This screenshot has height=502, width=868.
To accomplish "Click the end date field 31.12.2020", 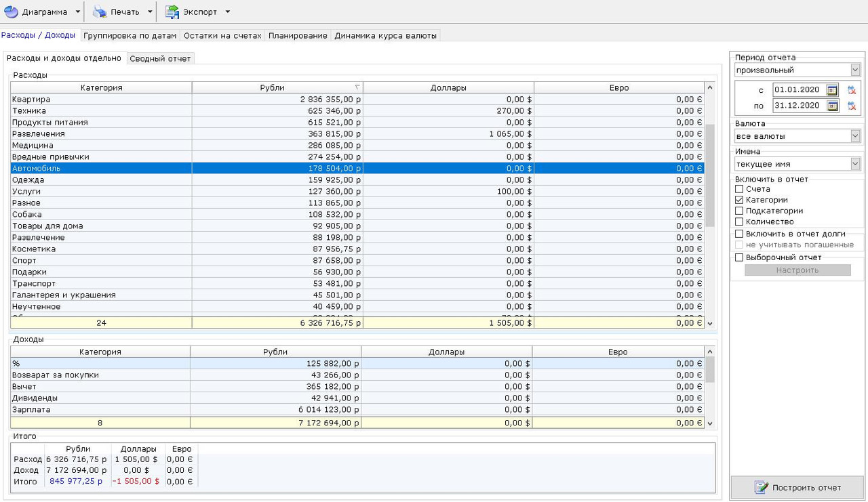I will click(799, 106).
